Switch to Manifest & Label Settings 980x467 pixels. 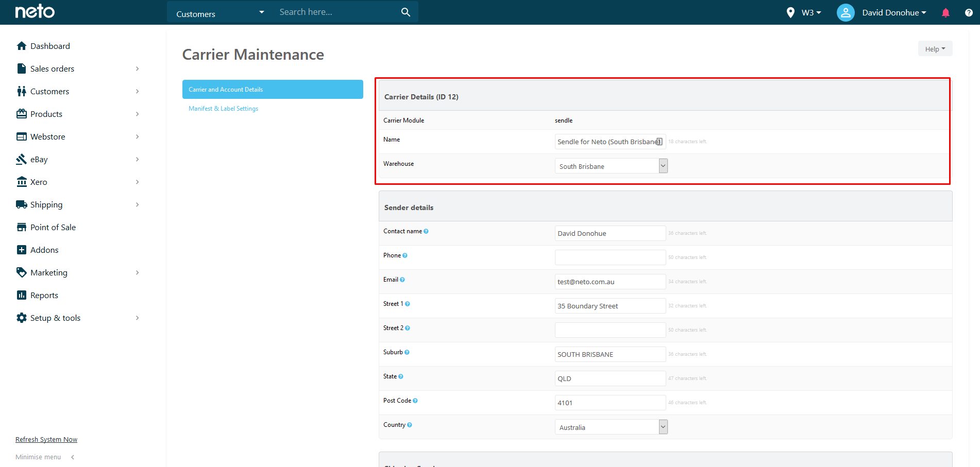[223, 109]
